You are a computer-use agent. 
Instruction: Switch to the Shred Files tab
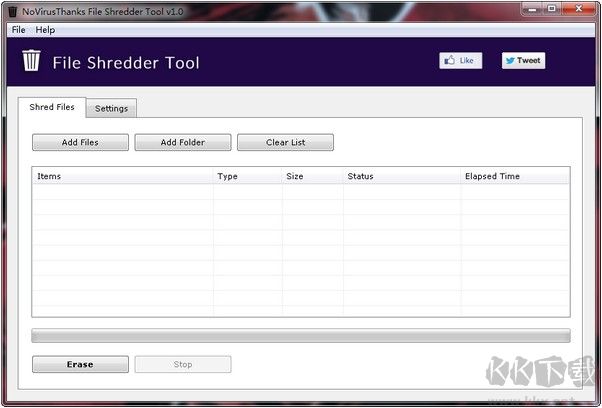coord(52,107)
